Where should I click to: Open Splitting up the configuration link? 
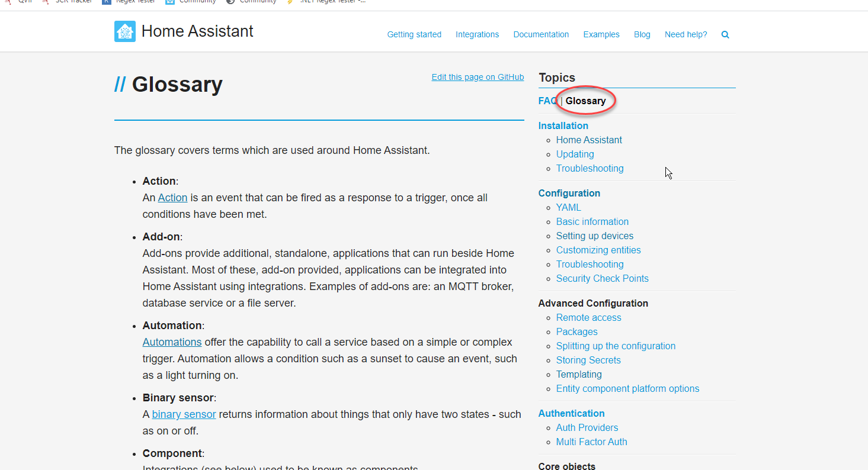pyautogui.click(x=616, y=346)
